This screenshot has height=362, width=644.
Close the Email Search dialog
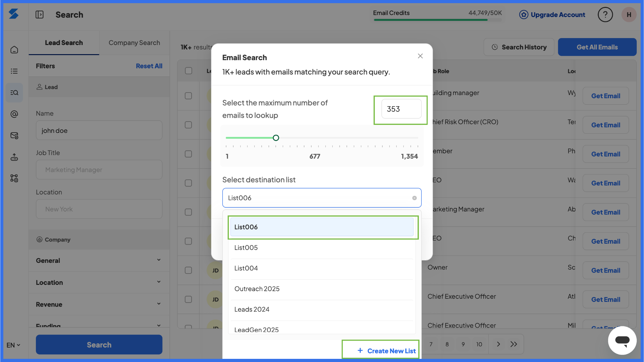420,56
